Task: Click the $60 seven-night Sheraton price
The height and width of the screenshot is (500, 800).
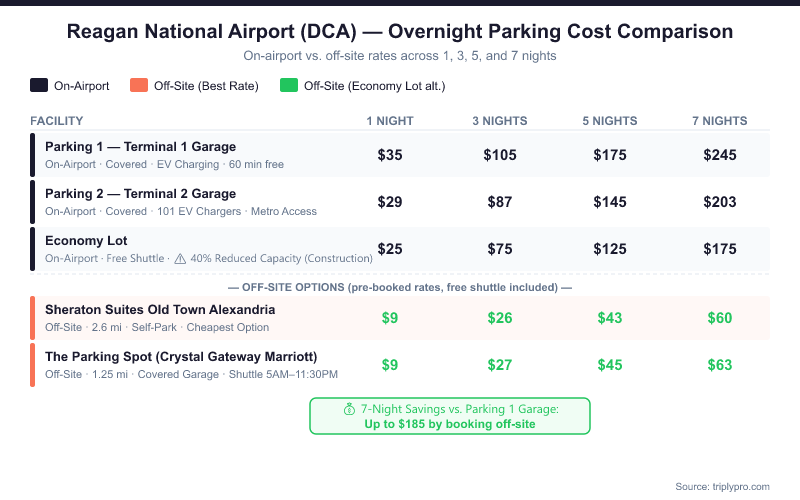Action: (x=719, y=318)
